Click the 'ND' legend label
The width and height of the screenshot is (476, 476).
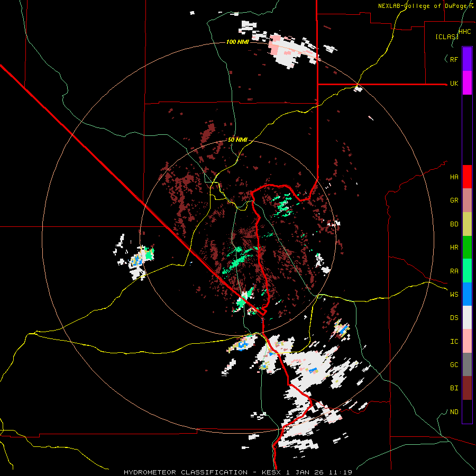point(454,412)
